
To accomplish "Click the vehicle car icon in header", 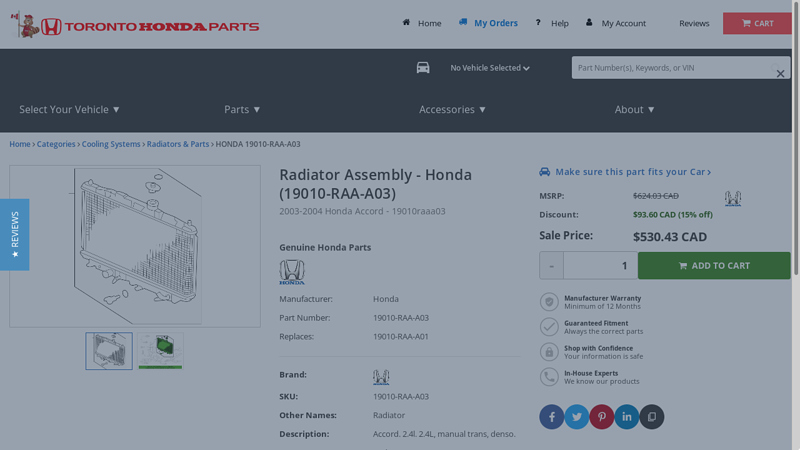I will (423, 68).
